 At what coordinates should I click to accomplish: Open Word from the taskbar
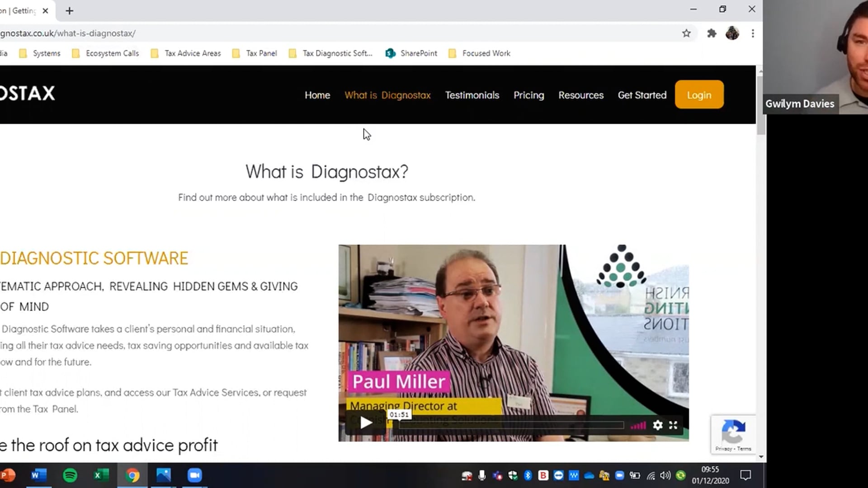39,475
